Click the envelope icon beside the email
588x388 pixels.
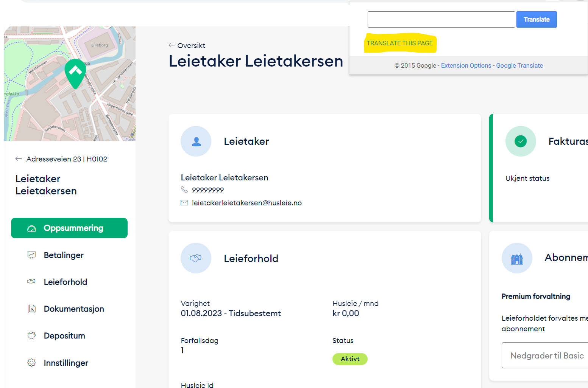tap(184, 203)
